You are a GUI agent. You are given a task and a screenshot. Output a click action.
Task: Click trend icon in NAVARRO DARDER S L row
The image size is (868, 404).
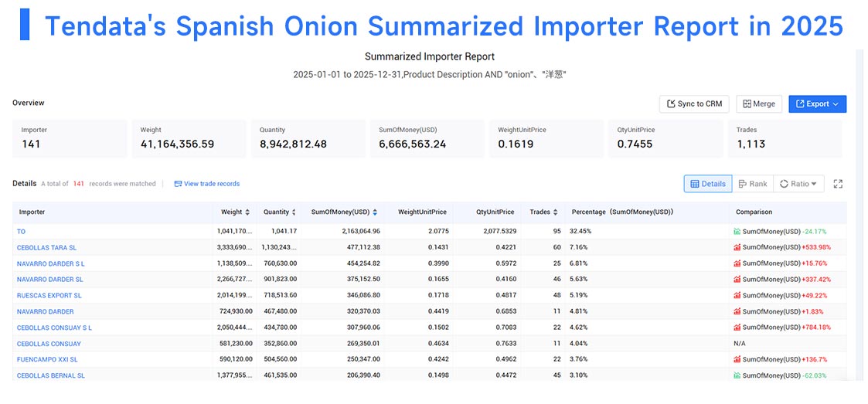click(737, 263)
